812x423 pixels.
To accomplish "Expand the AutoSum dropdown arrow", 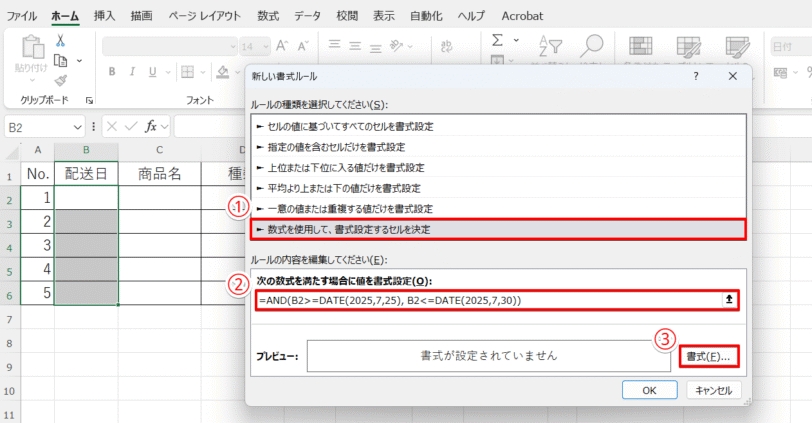I will click(516, 40).
